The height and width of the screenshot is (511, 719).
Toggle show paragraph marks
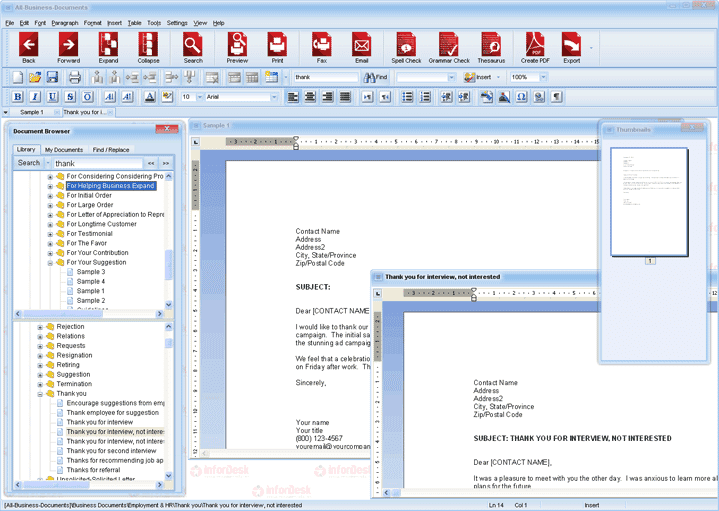[x=556, y=97]
